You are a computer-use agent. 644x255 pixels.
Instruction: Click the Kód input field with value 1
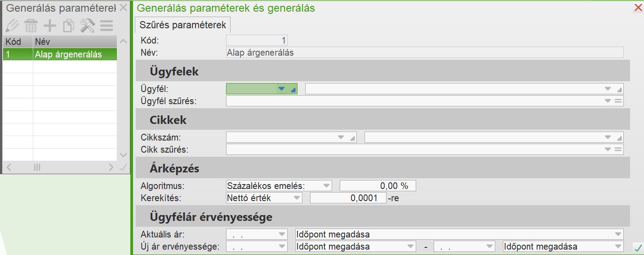pyautogui.click(x=257, y=40)
